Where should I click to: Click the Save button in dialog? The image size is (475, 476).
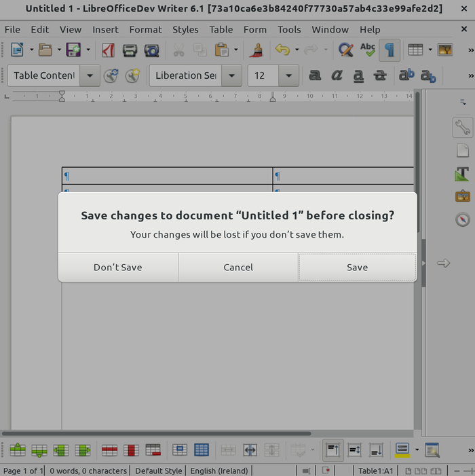point(357,267)
